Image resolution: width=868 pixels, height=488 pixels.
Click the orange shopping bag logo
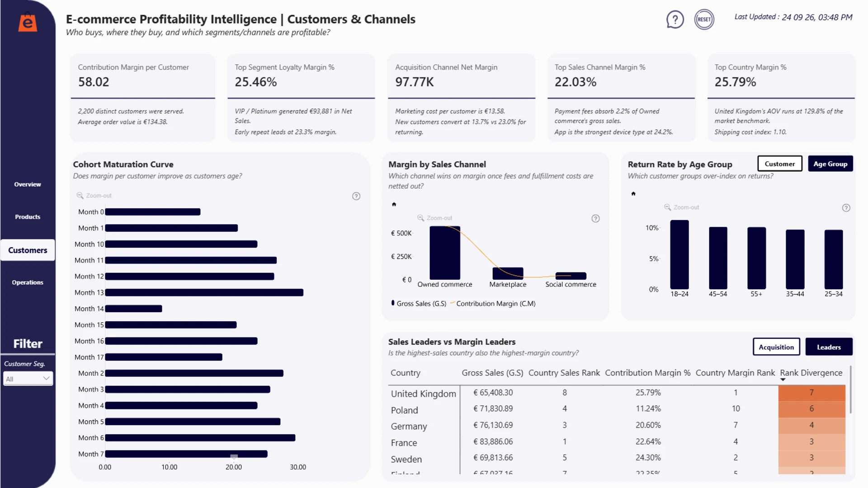pos(28,22)
